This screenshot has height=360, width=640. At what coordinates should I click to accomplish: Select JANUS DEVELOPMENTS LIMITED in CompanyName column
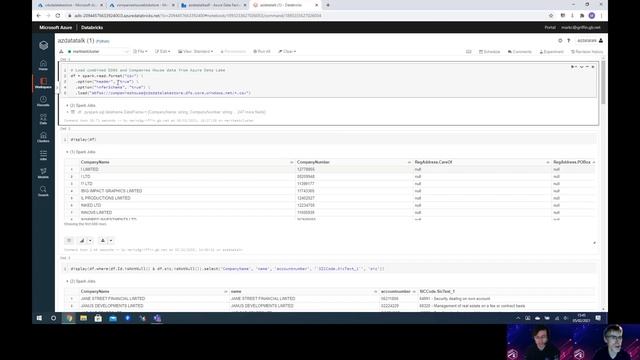click(x=112, y=305)
